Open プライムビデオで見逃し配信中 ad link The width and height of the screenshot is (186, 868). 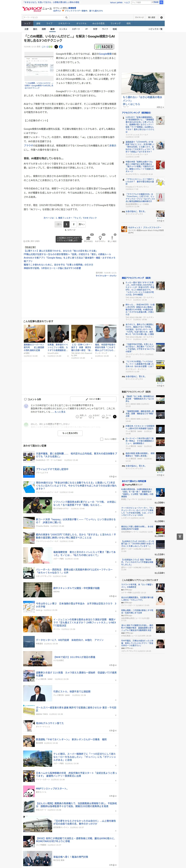52,469
